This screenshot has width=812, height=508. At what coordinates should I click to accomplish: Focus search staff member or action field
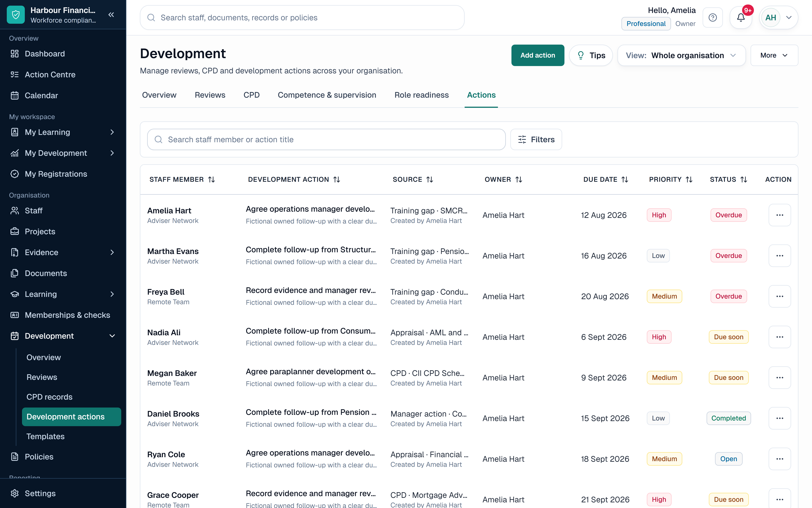tap(326, 139)
